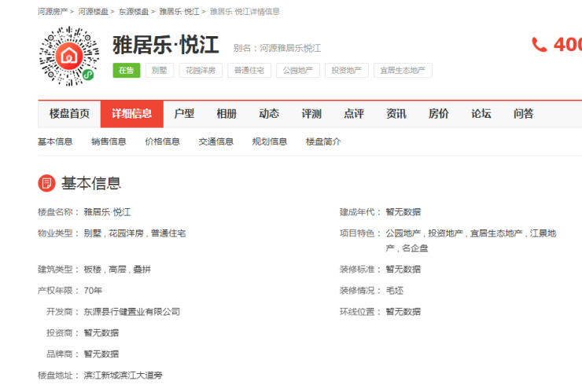
Task: Select the 花园洋房 property tag
Action: [x=201, y=71]
